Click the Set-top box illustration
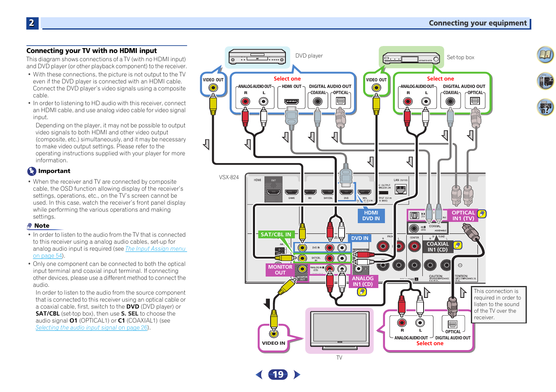 point(411,58)
